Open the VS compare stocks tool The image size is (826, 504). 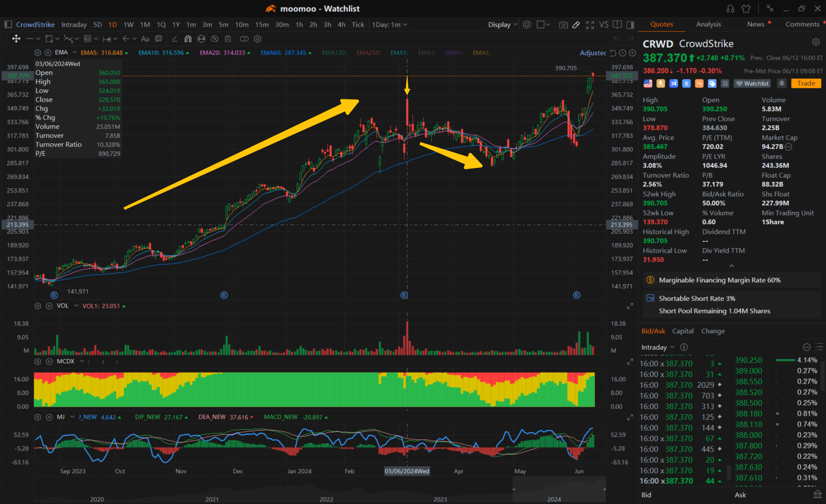point(604,25)
